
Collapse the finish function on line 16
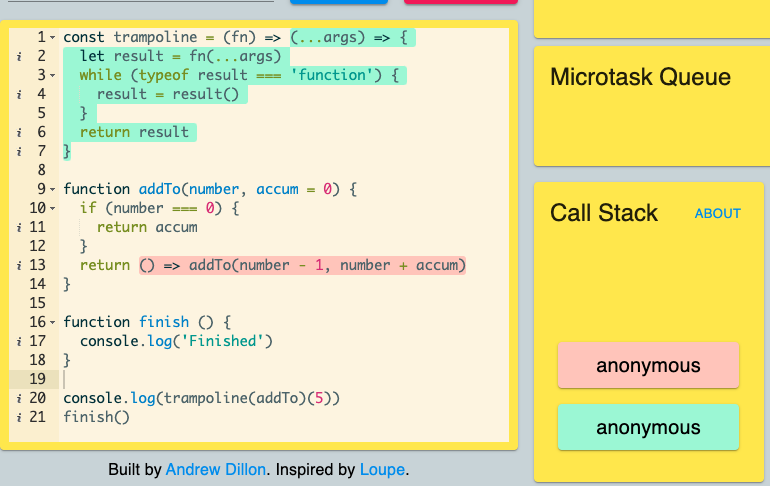(53, 323)
